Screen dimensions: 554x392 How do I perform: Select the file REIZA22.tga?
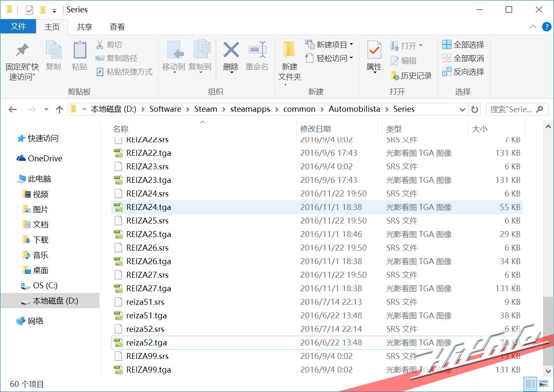[317, 153]
